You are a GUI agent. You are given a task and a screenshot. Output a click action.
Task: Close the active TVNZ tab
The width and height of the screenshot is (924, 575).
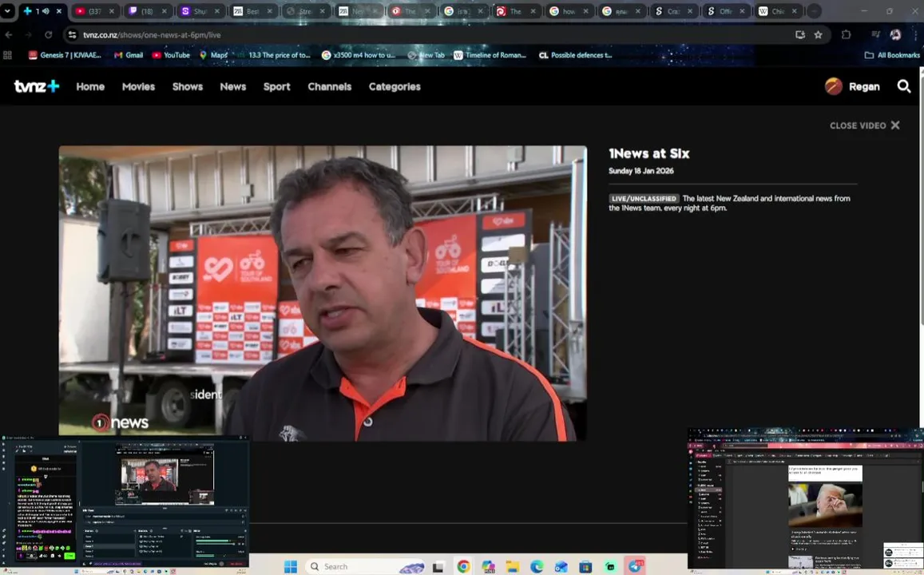point(59,11)
